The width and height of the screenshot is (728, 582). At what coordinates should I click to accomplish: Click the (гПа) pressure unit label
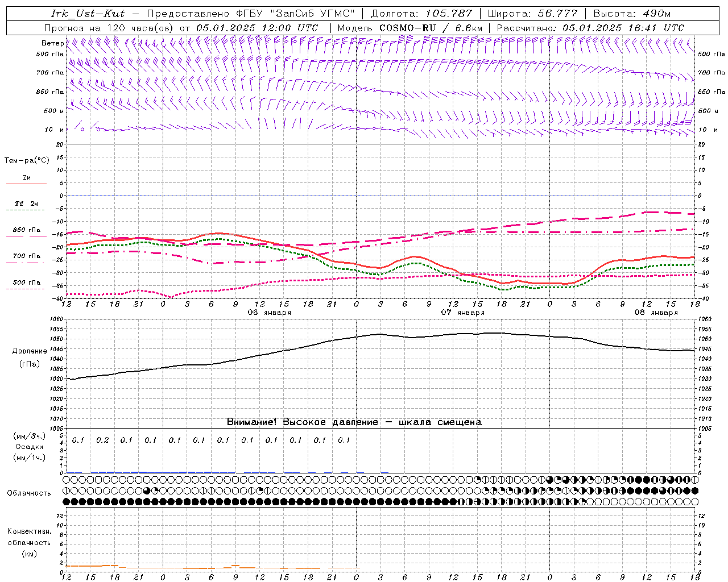click(x=30, y=364)
